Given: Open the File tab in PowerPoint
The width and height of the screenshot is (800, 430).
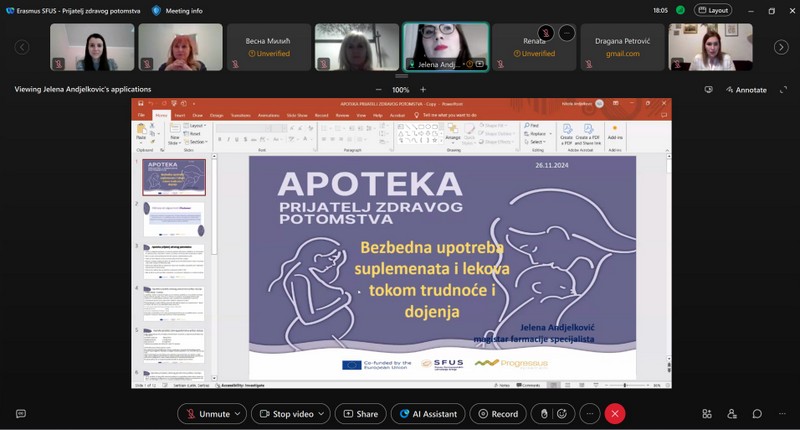Looking at the screenshot, I should pos(141,115).
